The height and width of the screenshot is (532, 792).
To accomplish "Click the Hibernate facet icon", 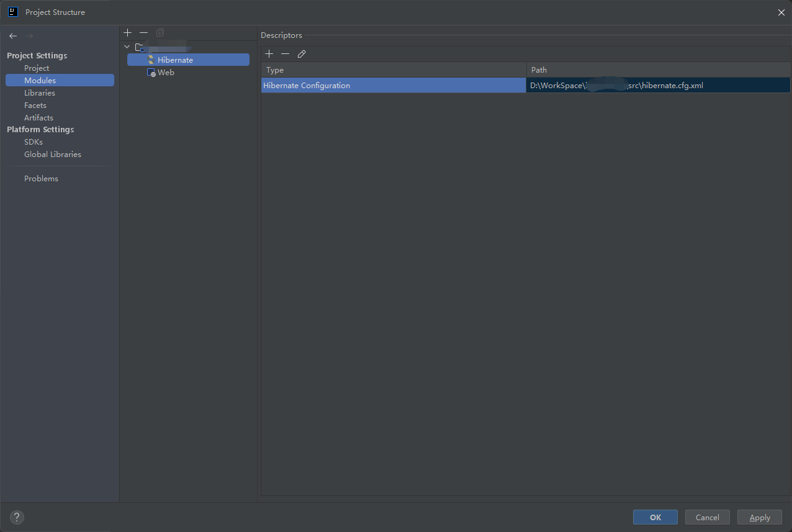I will pyautogui.click(x=151, y=60).
